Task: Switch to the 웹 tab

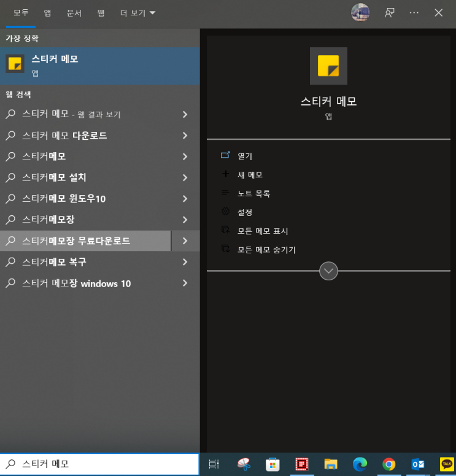Action: pyautogui.click(x=101, y=13)
